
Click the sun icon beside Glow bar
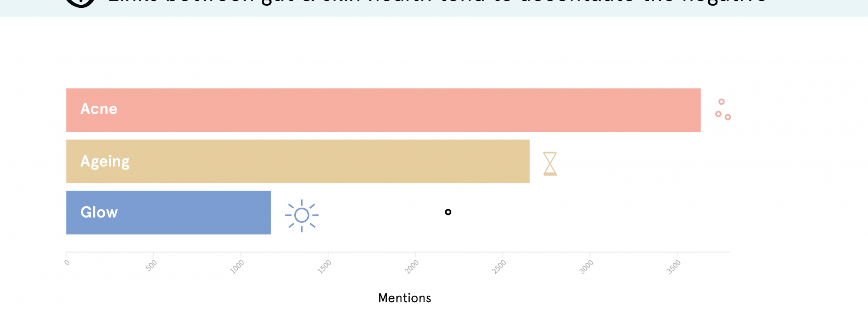coord(302,215)
